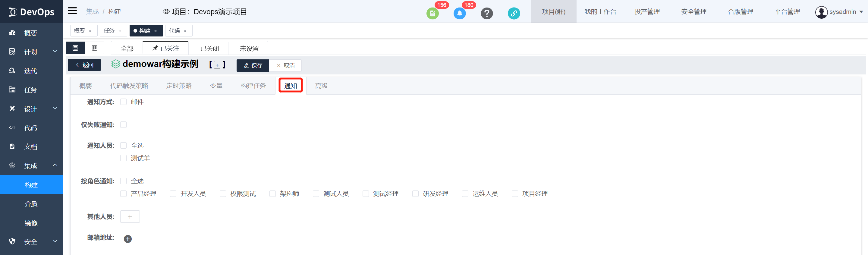This screenshot has width=868, height=255.
Task: Open the green document notifications icon
Action: (x=432, y=14)
